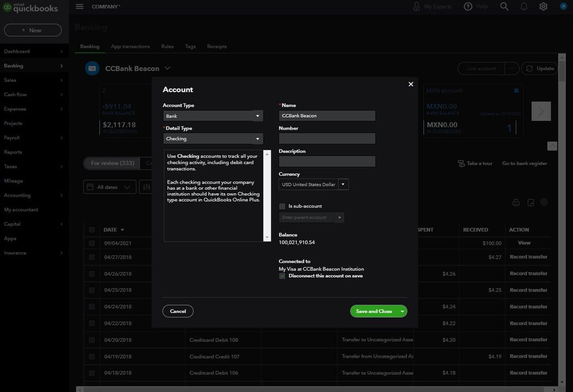Viewport: 573px width, 392px height.
Task: Open the settings gear icon in header
Action: (543, 6)
